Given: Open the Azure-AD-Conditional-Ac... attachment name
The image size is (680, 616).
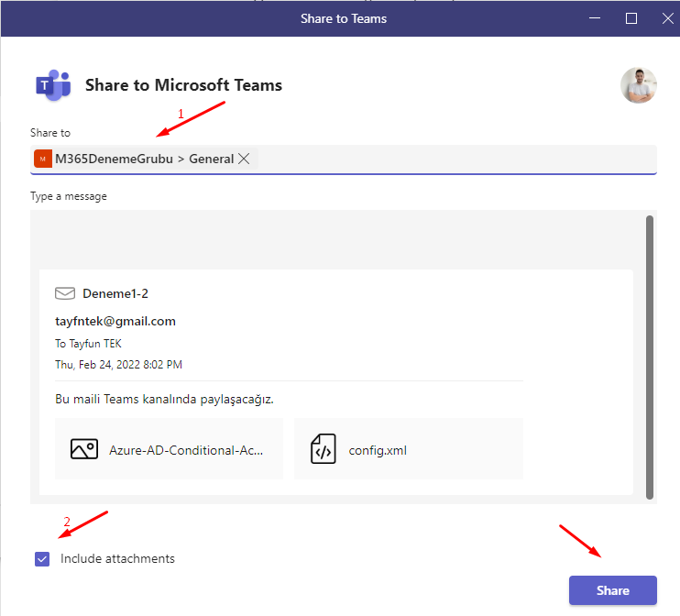Looking at the screenshot, I should (x=186, y=450).
